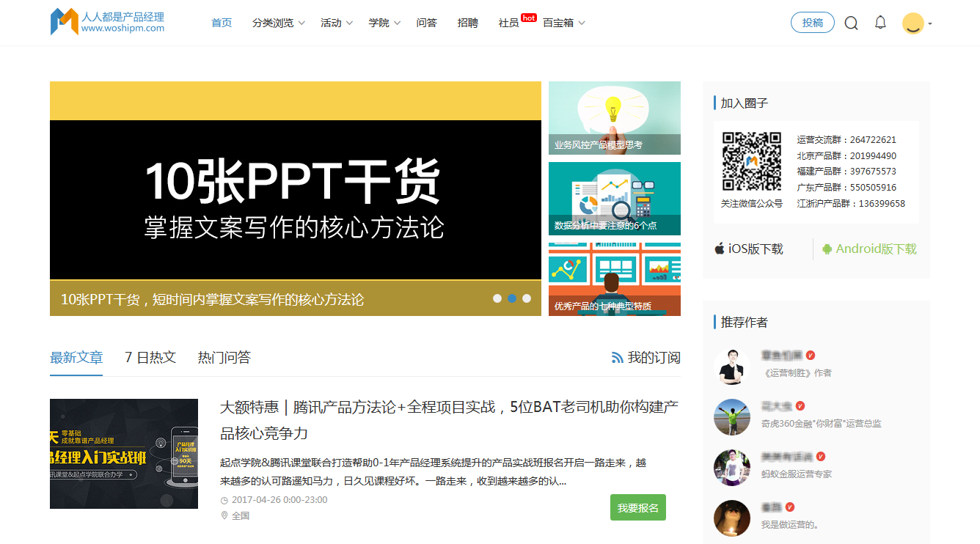Go to 首页 in navigation

tap(222, 23)
